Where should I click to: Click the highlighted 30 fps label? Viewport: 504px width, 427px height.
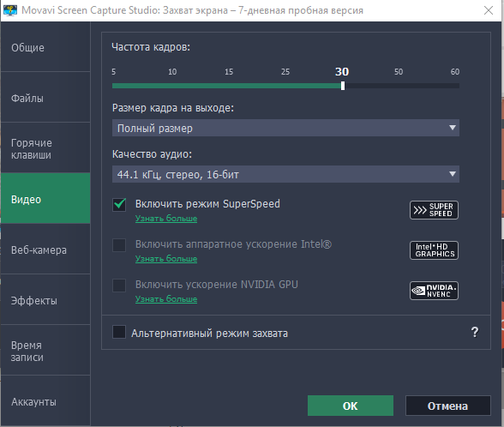pos(342,72)
